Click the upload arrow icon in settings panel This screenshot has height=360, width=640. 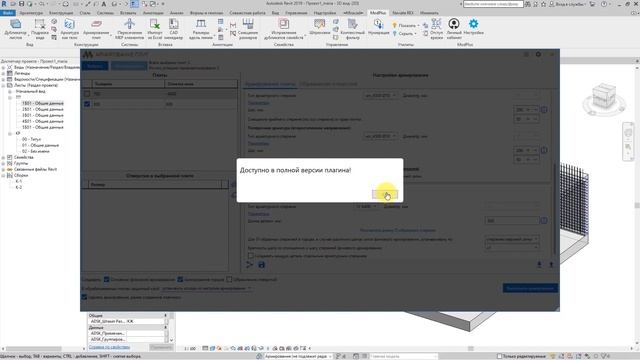551,265
